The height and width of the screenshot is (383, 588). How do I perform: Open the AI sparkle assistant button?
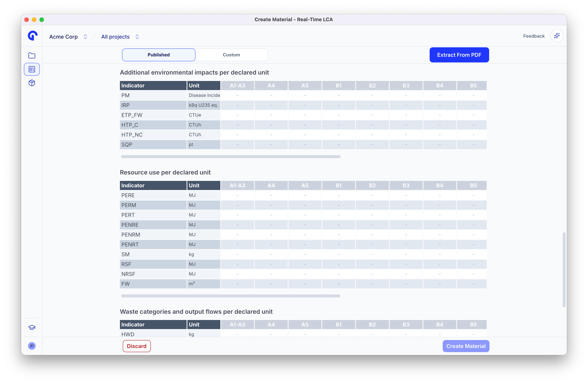point(557,36)
